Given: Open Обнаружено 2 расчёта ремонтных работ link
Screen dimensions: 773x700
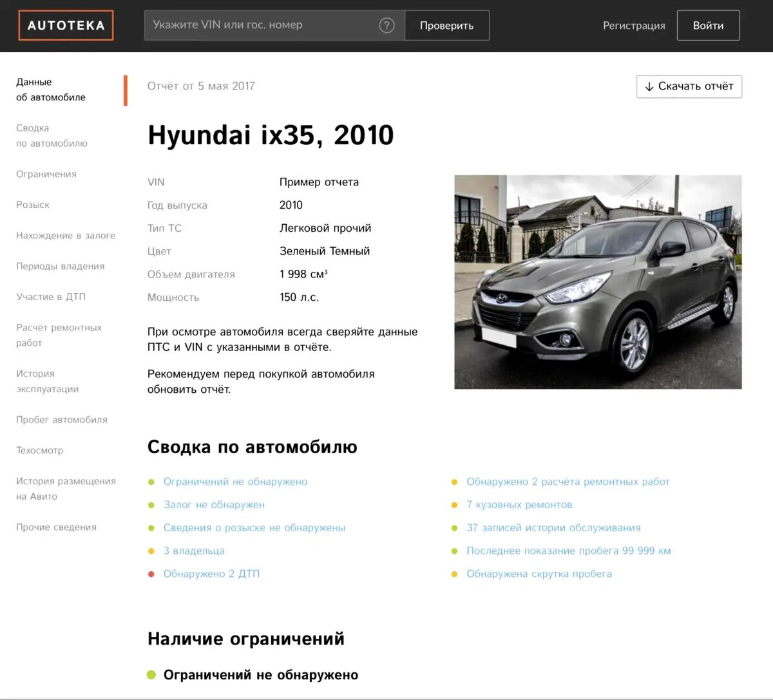Looking at the screenshot, I should tap(568, 482).
